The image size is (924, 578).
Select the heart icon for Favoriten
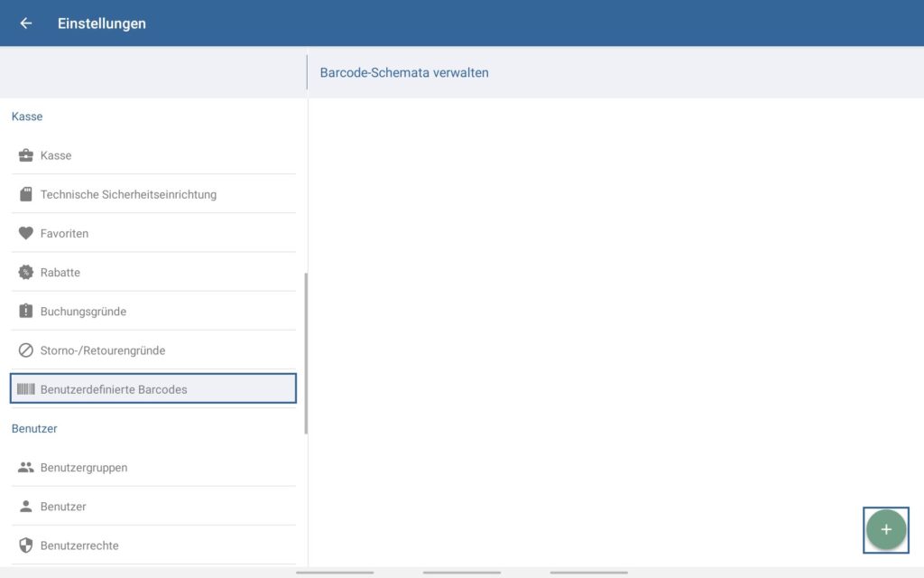coord(26,233)
